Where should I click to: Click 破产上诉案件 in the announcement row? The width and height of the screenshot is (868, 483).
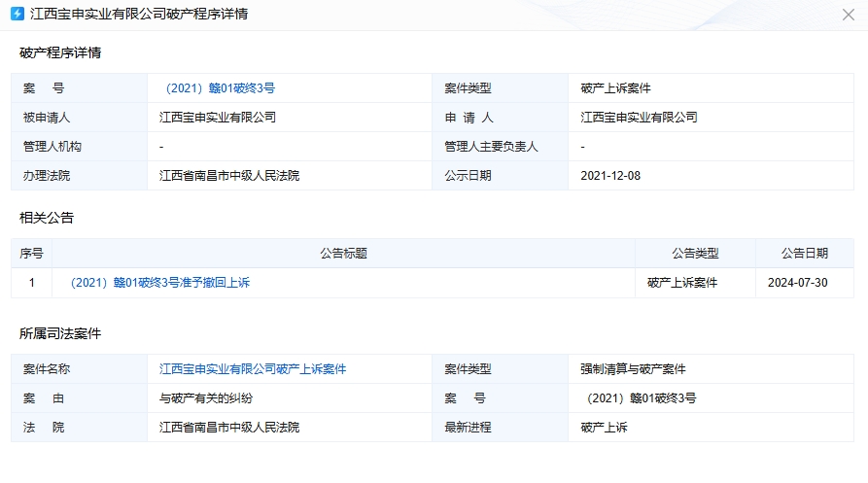click(x=682, y=283)
